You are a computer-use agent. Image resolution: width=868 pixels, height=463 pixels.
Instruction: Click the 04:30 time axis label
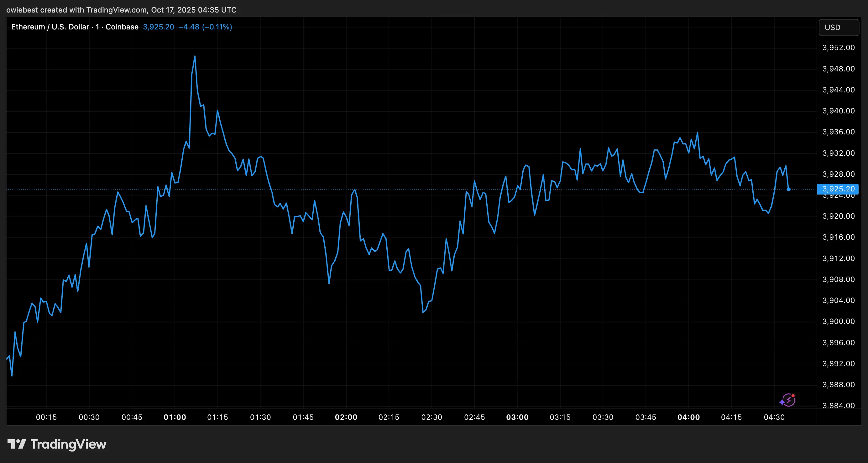click(774, 417)
